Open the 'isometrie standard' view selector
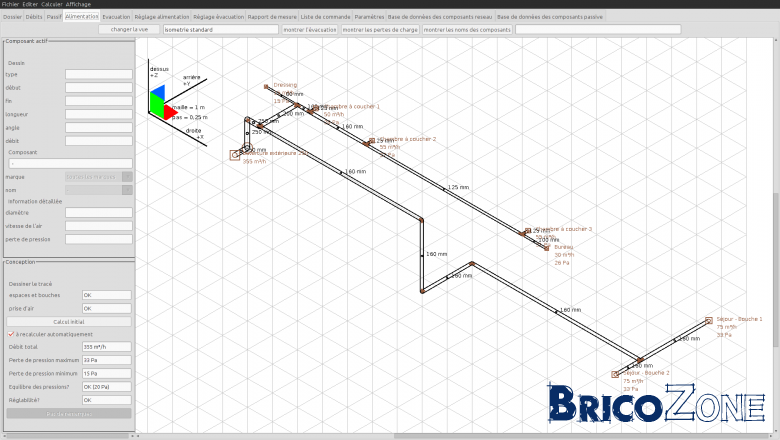Image resolution: width=780 pixels, height=440 pixels. coord(220,29)
